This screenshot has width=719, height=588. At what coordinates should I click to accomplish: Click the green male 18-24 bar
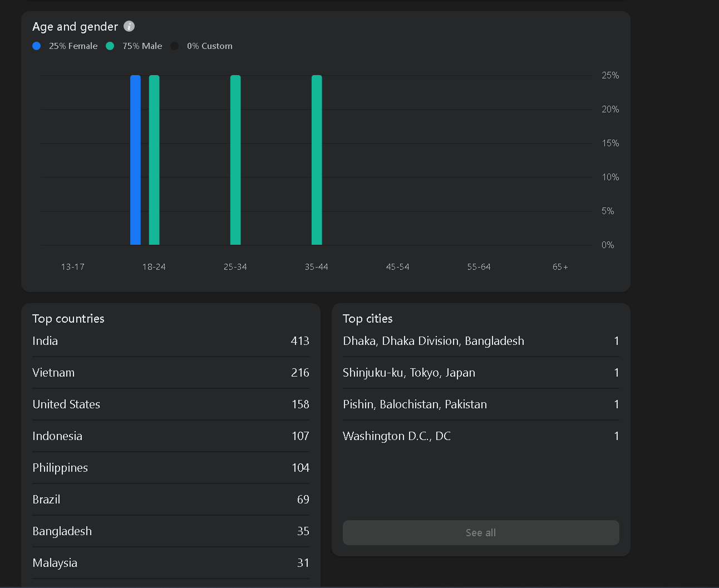click(154, 160)
